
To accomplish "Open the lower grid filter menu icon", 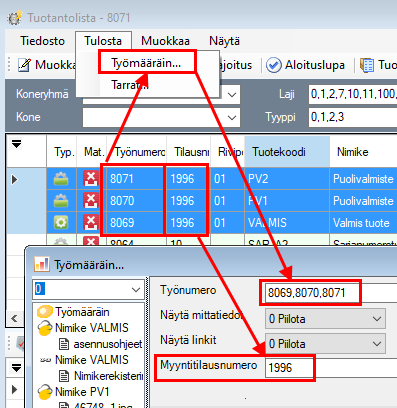I will coord(16,368).
